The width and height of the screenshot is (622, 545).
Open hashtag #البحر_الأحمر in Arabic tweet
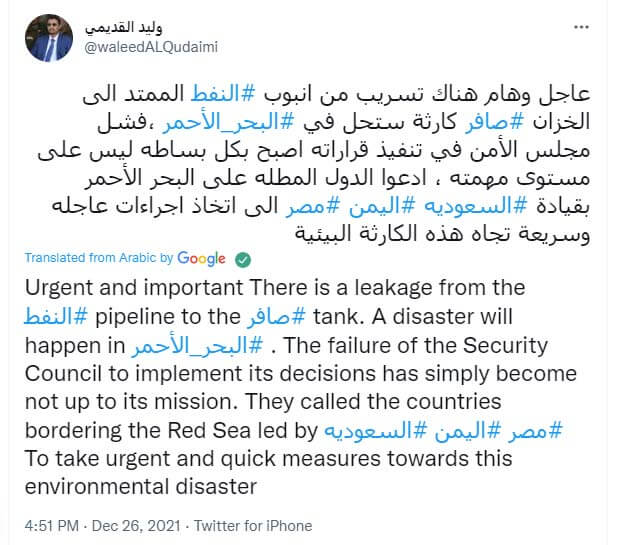coord(228,121)
